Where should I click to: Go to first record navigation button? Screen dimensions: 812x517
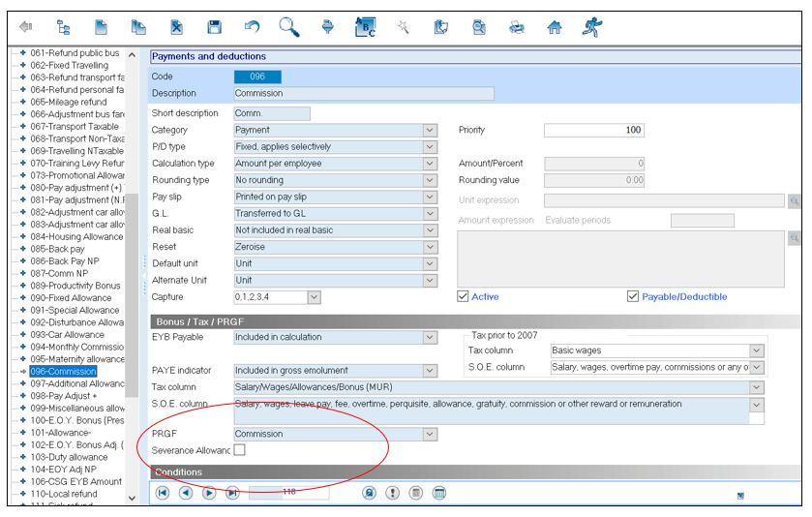(x=163, y=493)
